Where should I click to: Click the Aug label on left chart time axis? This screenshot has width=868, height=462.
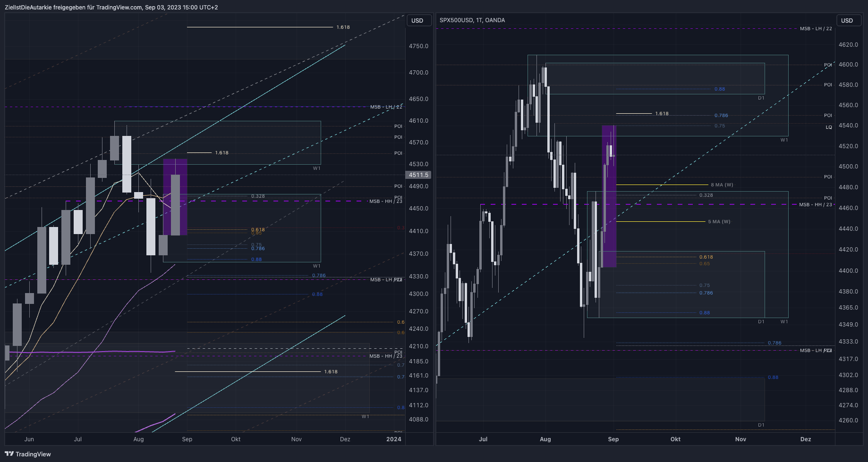point(138,439)
